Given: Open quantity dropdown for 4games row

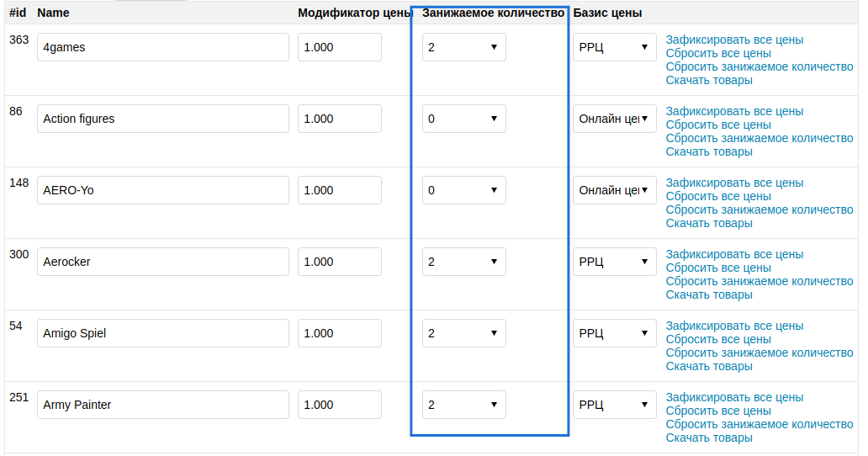Looking at the screenshot, I should (x=463, y=47).
